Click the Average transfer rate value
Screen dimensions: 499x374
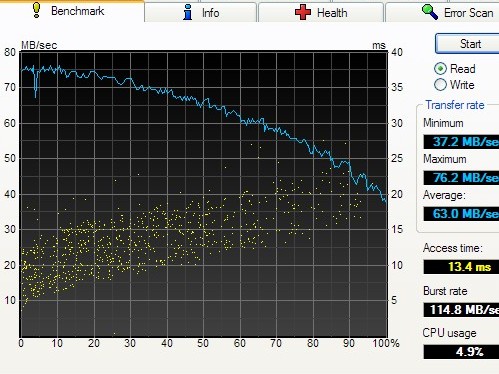coord(461,213)
